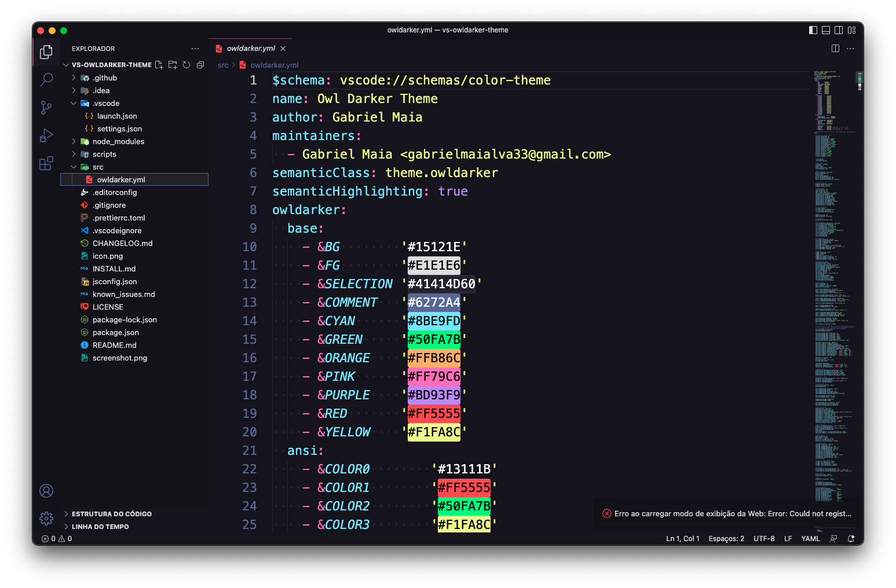Open the Manage gear icon
Viewport: 896px width, 588px height.
coord(46,518)
